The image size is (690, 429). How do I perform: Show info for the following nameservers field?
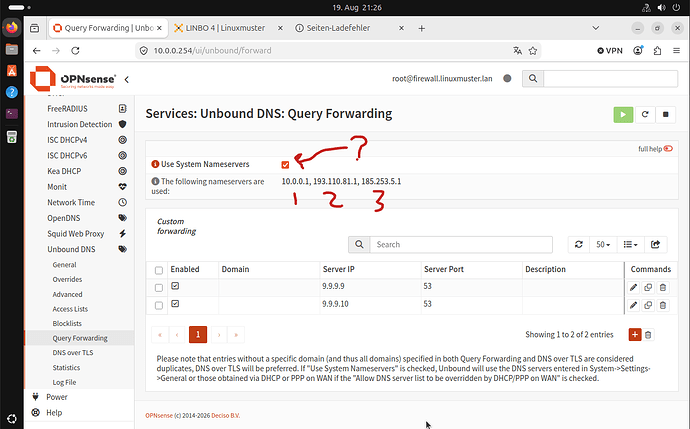coord(155,181)
